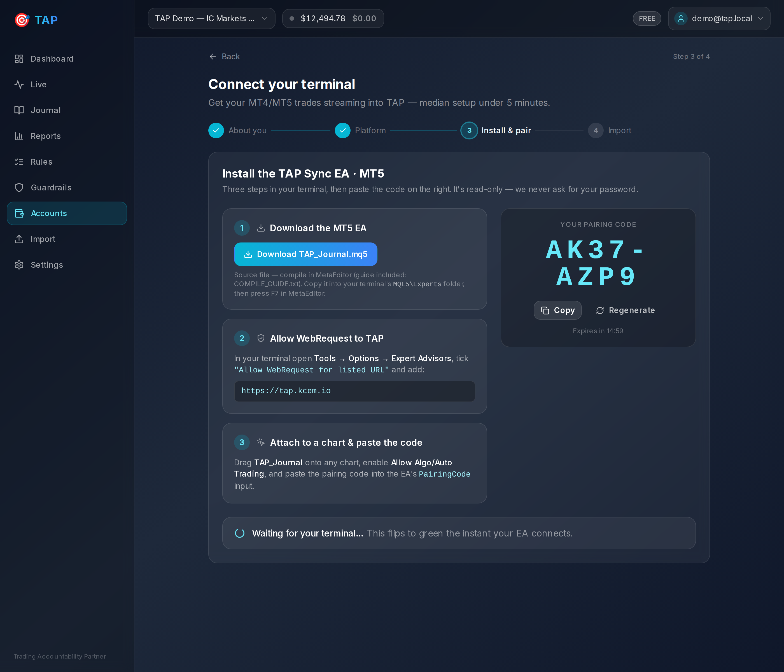Screen dimensions: 784x672
Task: Click the Platform checkmark step
Action: coord(342,130)
